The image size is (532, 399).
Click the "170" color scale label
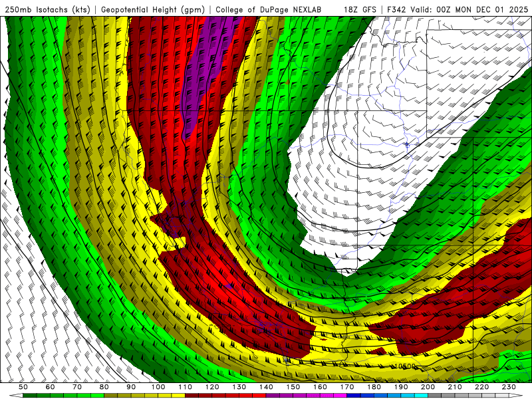(x=347, y=387)
